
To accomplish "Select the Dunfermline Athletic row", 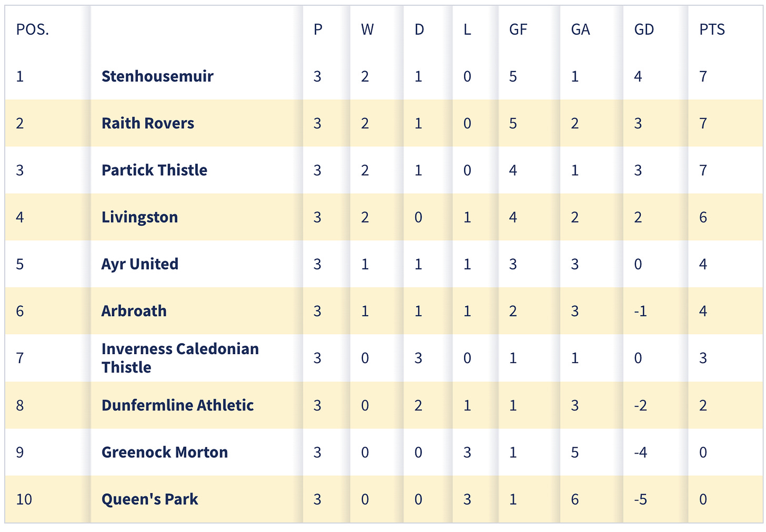I will (384, 405).
